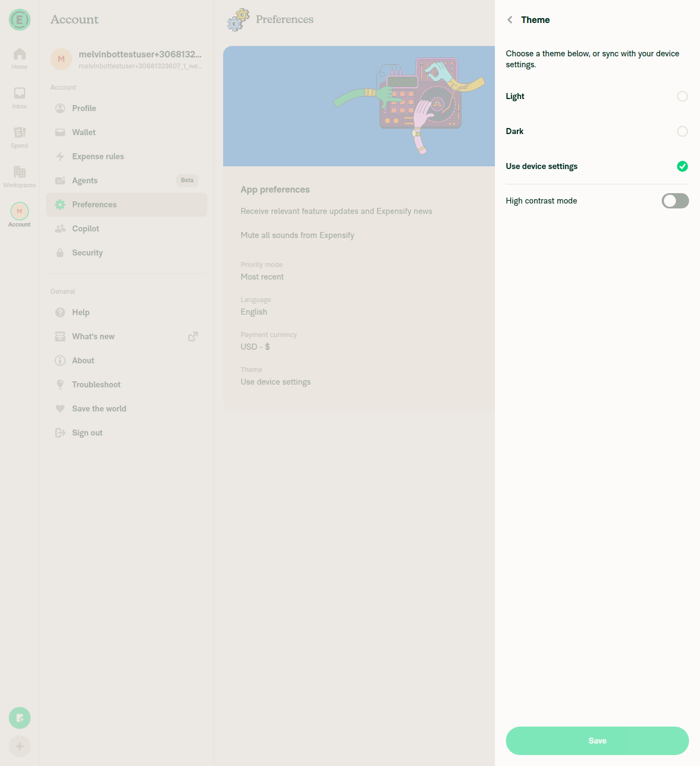Click the Save button

[x=597, y=741]
